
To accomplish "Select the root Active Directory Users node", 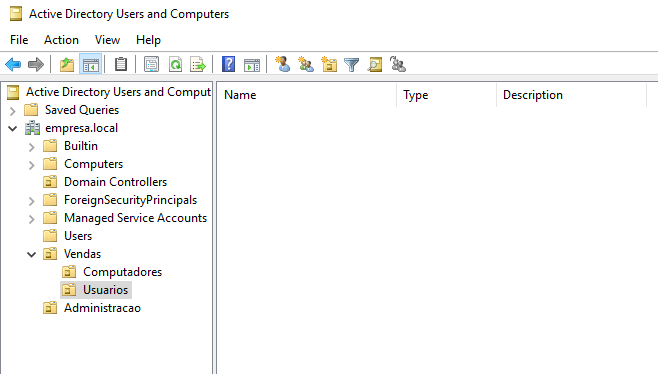I will point(118,92).
